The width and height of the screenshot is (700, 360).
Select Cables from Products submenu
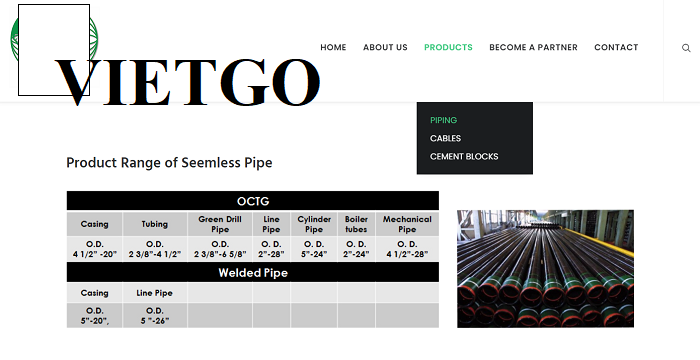446,138
